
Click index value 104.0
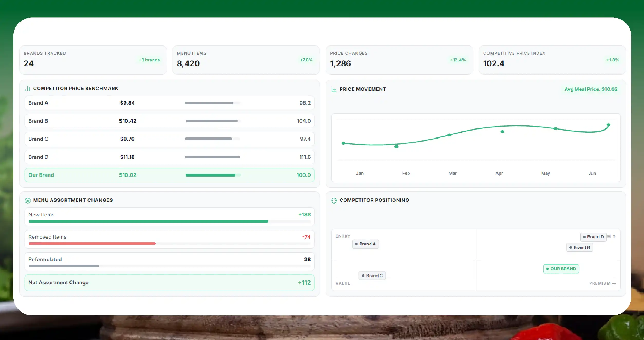point(304,121)
